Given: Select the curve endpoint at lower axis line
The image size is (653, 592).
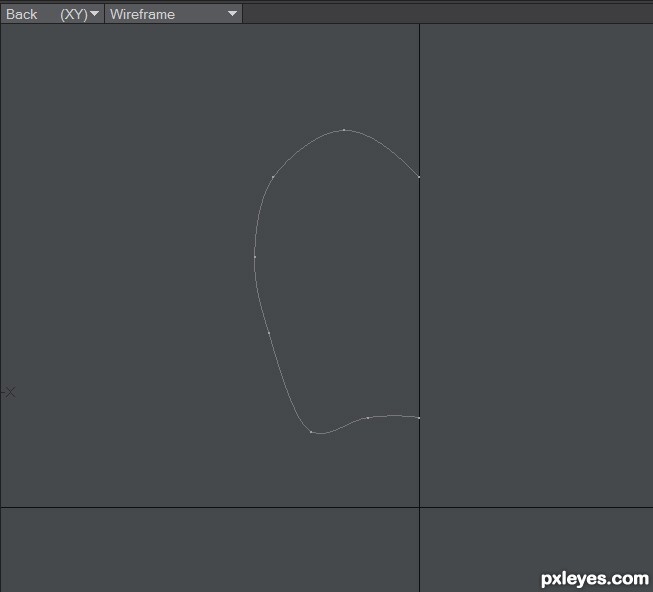Looking at the screenshot, I should 419,418.
